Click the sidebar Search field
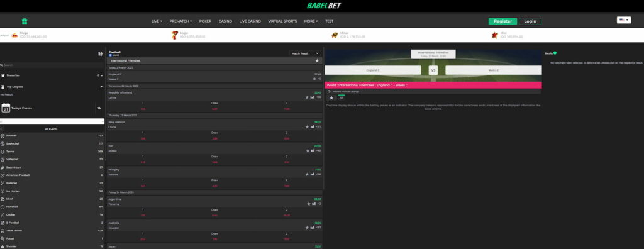The image size is (644, 249). click(52, 65)
